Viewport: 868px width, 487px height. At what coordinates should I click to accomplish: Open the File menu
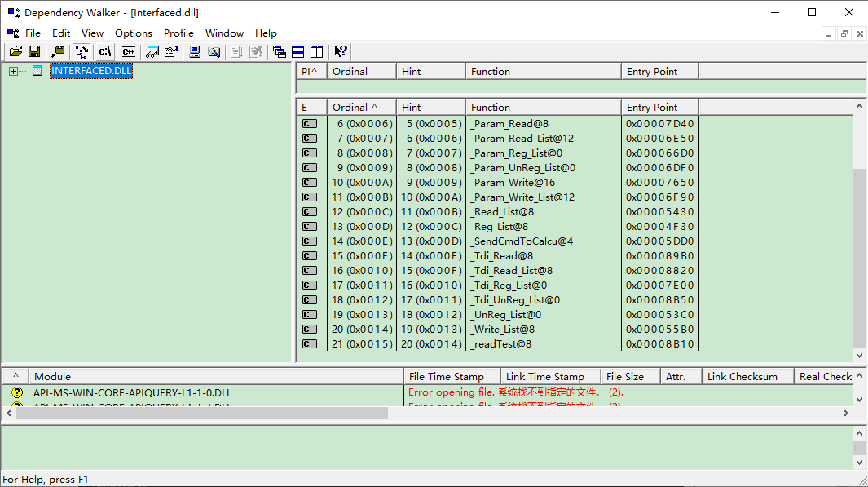(x=33, y=33)
